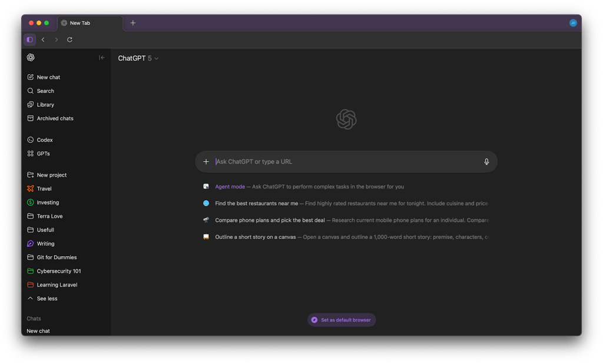Click the Search magnifier icon in sidebar
Image resolution: width=603 pixels, height=364 pixels.
[31, 91]
